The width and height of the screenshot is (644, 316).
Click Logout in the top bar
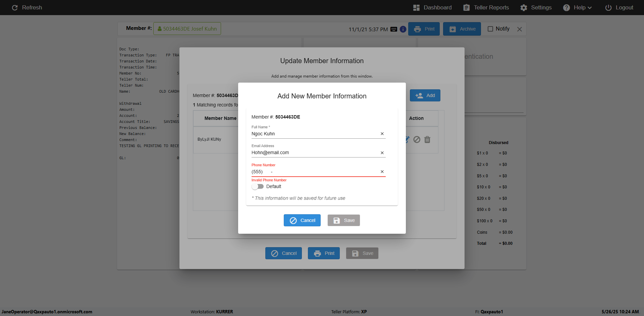[619, 7]
